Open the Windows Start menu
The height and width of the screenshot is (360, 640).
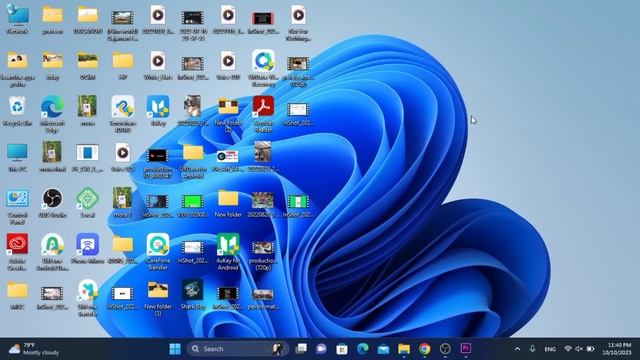175,349
